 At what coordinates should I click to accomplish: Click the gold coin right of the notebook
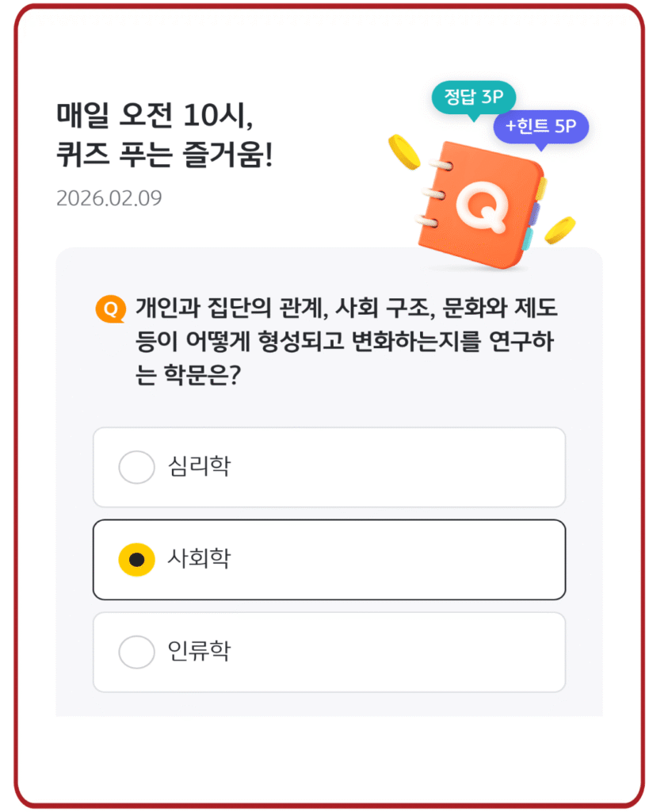[561, 228]
